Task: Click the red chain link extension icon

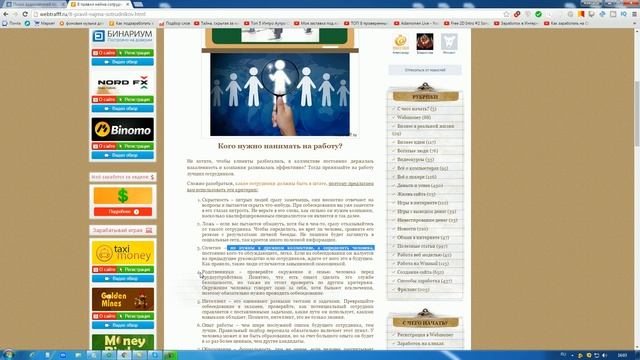Action: [x=517, y=14]
